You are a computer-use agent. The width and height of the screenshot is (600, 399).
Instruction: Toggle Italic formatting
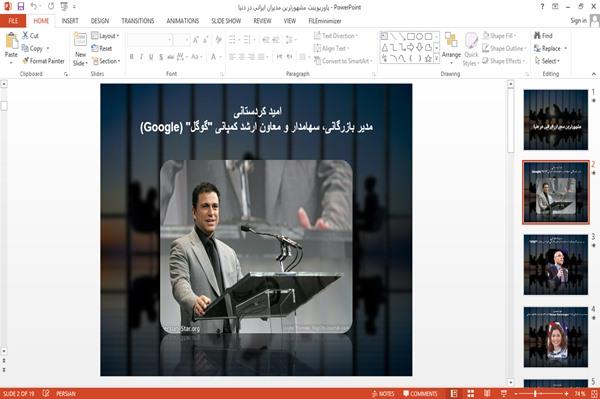pyautogui.click(x=141, y=57)
